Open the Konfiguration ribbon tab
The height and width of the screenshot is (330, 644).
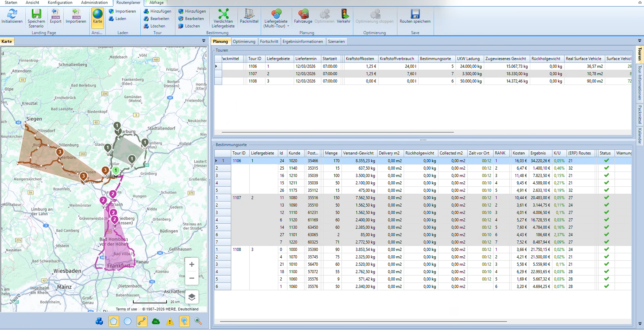tap(60, 3)
